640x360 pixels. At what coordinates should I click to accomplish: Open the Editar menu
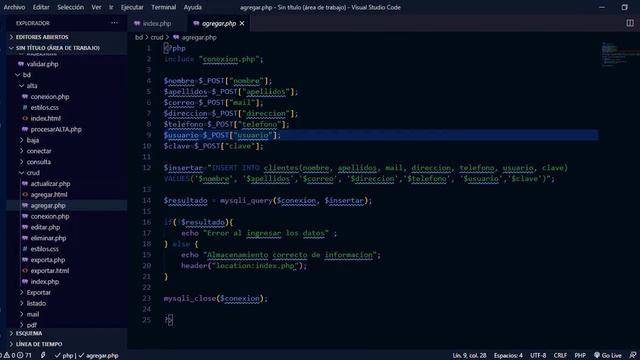tap(41, 7)
